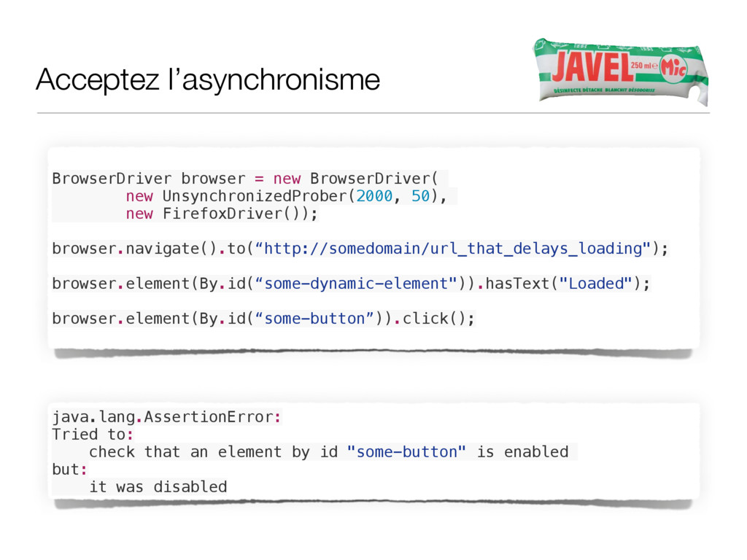Click the "new FirefoxDriver());" line

(x=222, y=214)
